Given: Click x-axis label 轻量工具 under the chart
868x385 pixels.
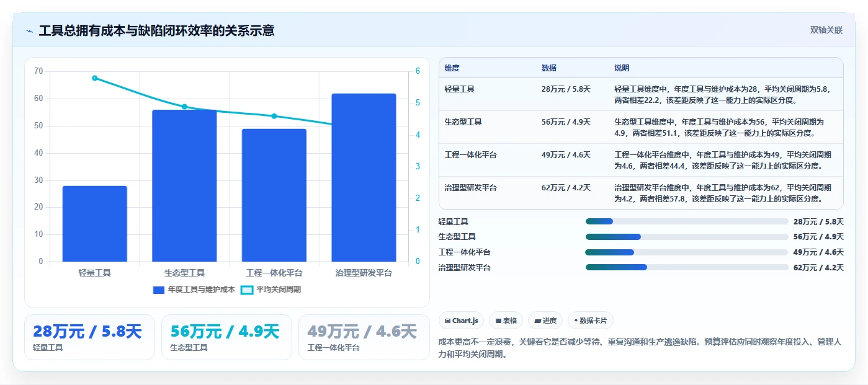Looking at the screenshot, I should (x=95, y=272).
